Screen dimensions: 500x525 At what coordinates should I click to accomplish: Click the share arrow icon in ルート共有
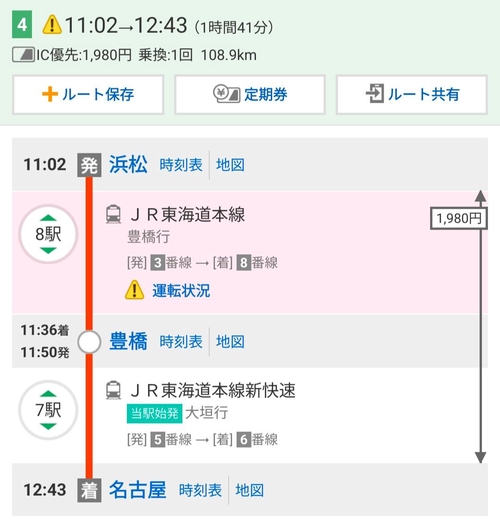(375, 94)
